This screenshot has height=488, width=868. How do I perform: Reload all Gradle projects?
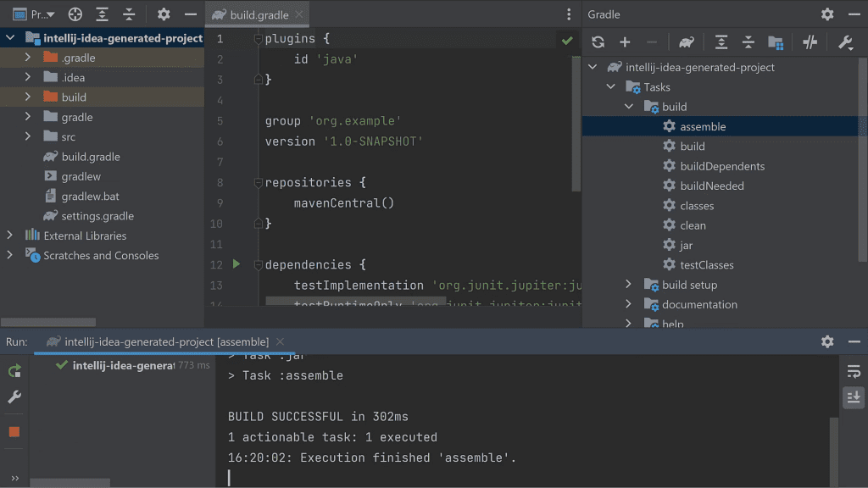598,42
